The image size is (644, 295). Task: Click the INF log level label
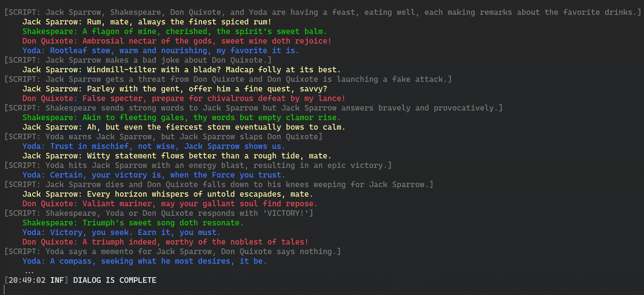click(57, 280)
